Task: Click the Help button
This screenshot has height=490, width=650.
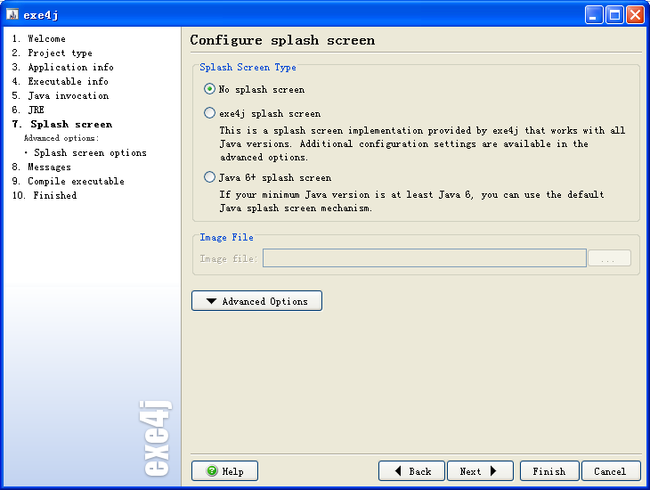Action: [225, 471]
